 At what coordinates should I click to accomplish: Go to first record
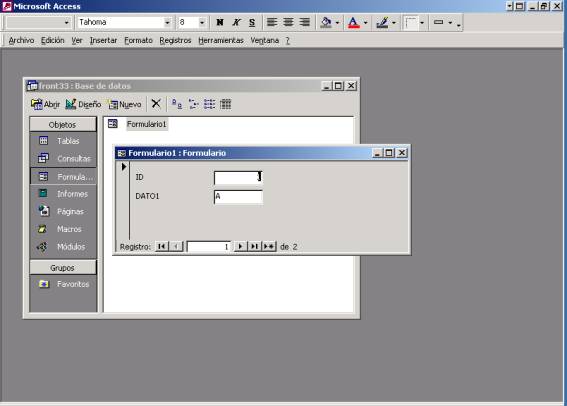(162, 247)
